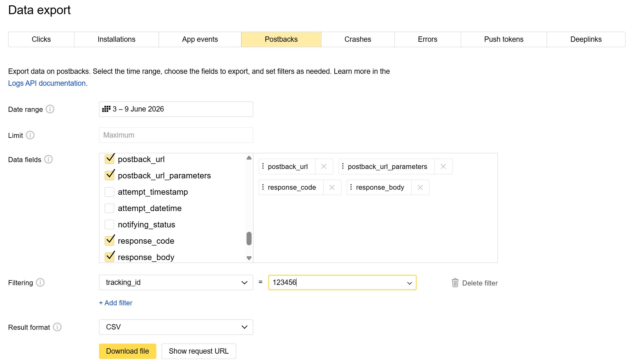Check the attempt_timestamp checkbox
628x364 pixels.
109,192
